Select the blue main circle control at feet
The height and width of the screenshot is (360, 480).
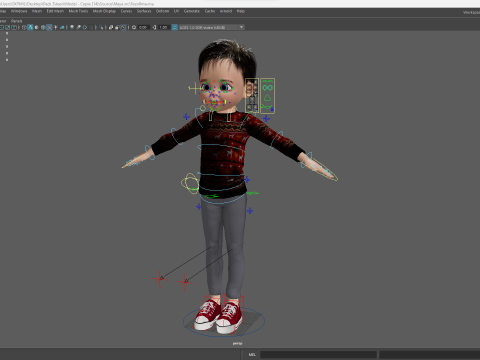tap(224, 322)
